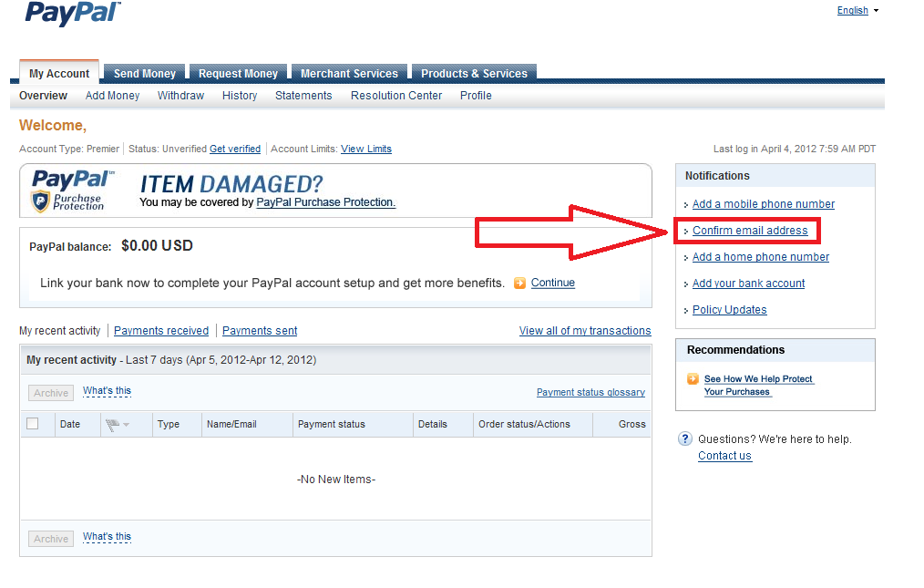The image size is (924, 588).
Task: Click Add a mobile phone number
Action: click(763, 204)
